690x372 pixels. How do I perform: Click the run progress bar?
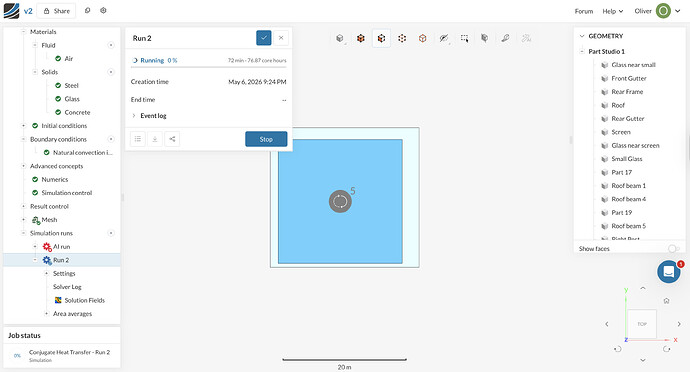tap(209, 67)
